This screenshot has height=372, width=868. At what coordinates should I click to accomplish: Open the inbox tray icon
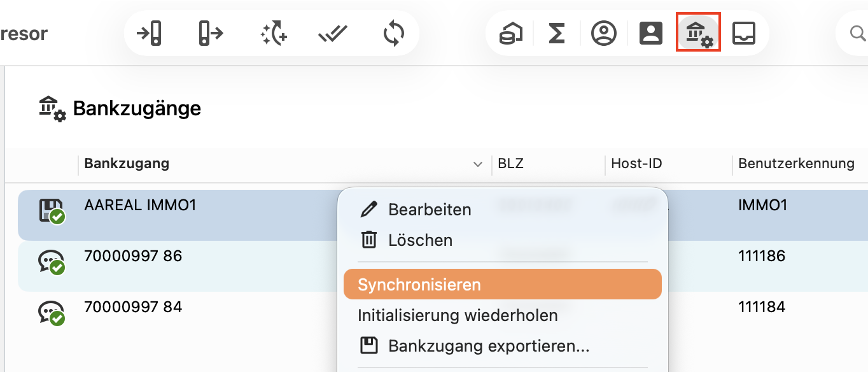click(x=744, y=32)
